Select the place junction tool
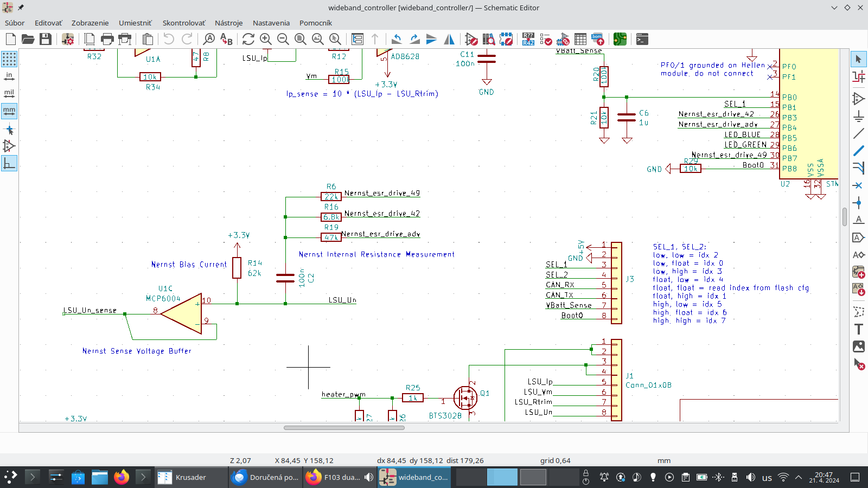 pos(858,203)
